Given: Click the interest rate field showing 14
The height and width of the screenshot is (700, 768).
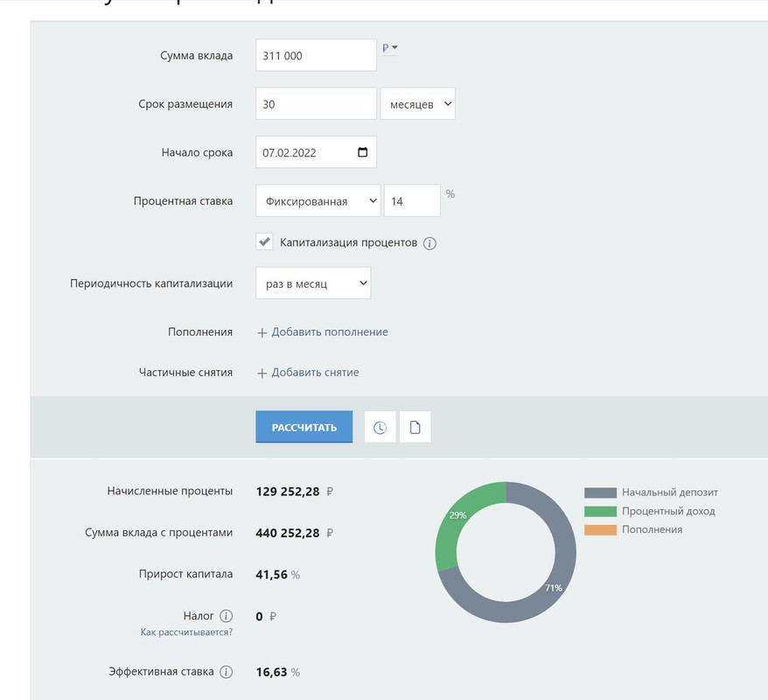Looking at the screenshot, I should [412, 201].
